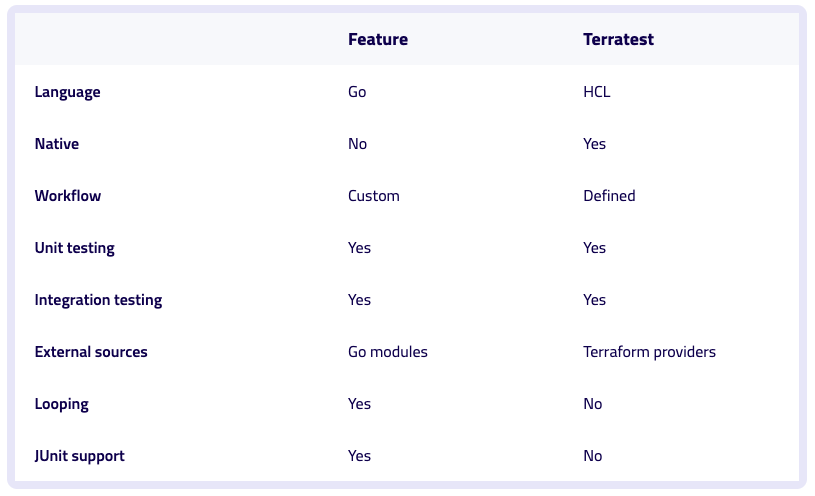
Task: Click the HCL cell
Action: tap(596, 92)
